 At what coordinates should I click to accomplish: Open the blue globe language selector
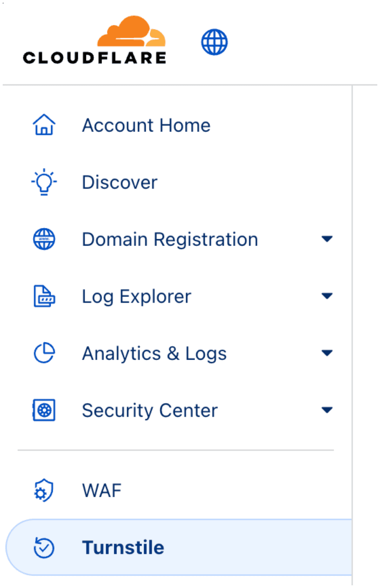coord(214,42)
